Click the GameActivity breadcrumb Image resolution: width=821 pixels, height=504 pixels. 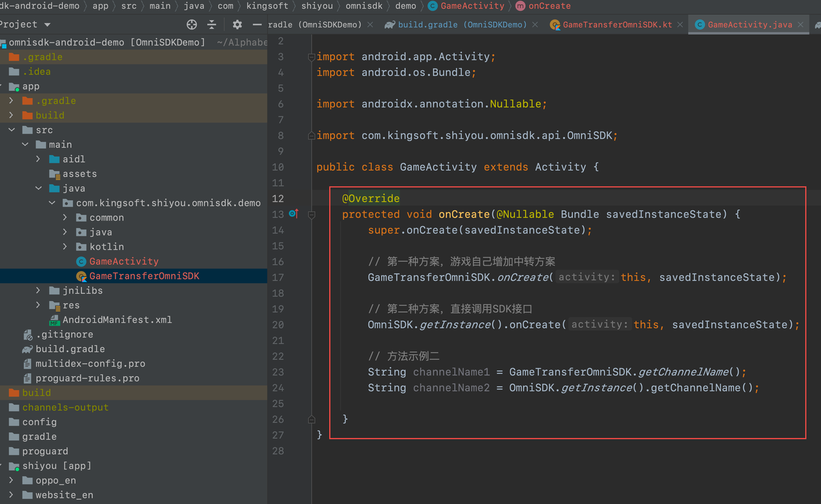(466, 6)
